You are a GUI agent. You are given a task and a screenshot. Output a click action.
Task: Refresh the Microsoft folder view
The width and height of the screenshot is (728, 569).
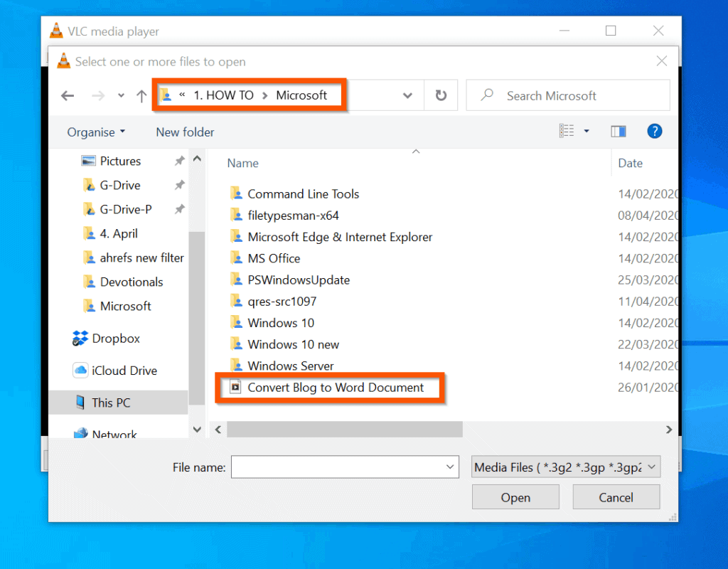(441, 95)
